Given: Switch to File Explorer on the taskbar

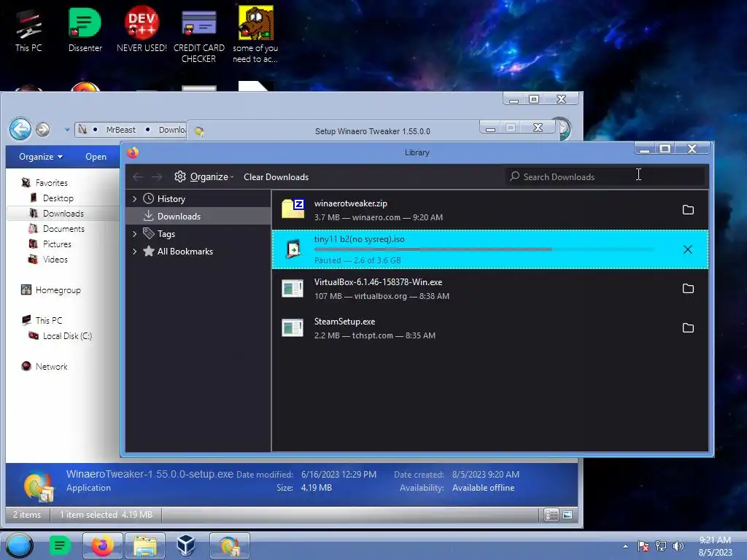Looking at the screenshot, I should (x=145, y=545).
